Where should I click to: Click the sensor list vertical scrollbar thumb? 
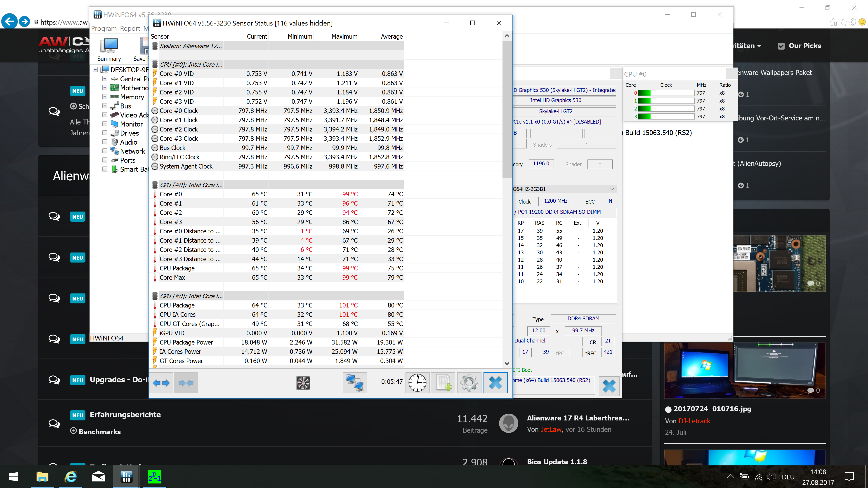coord(506,109)
